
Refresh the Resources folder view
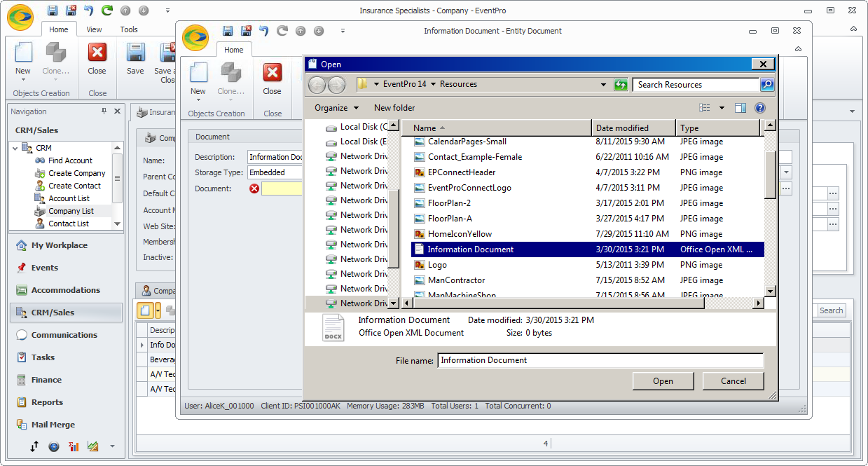tap(620, 85)
